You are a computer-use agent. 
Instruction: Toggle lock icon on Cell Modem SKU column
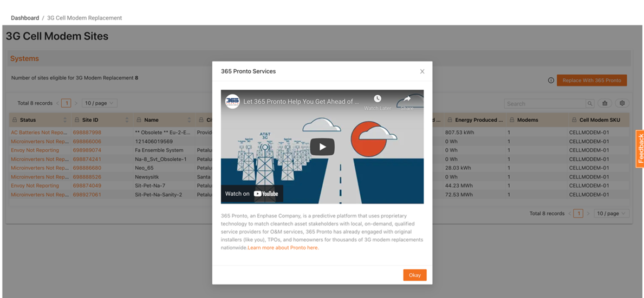coord(574,120)
